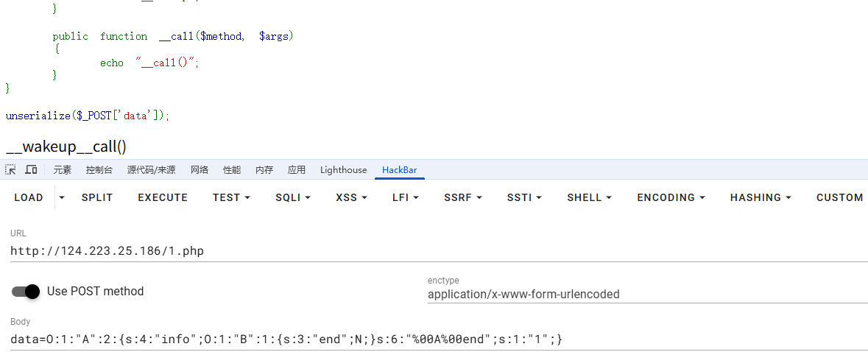Toggle the Use POST method switch
This screenshot has width=868, height=352.
tap(26, 292)
